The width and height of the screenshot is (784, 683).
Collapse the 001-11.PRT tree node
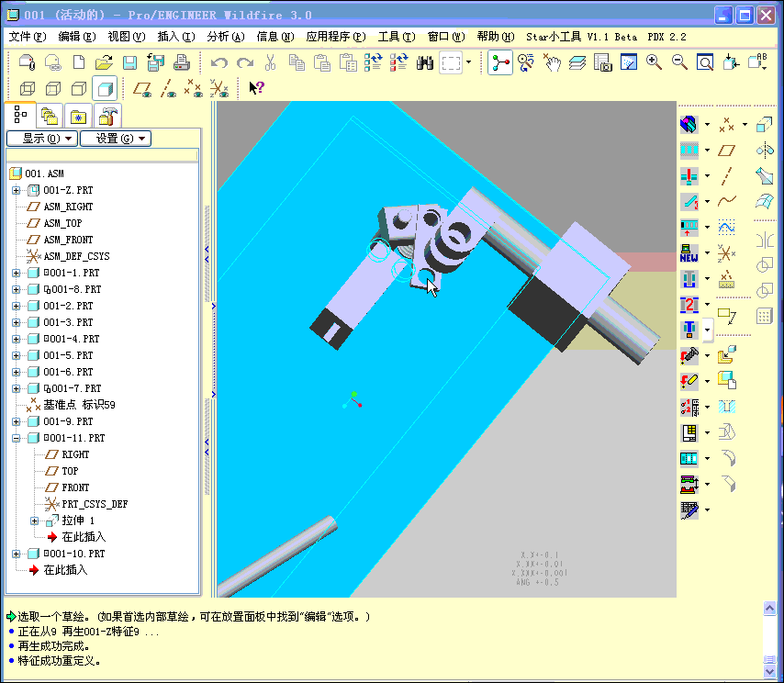16,438
